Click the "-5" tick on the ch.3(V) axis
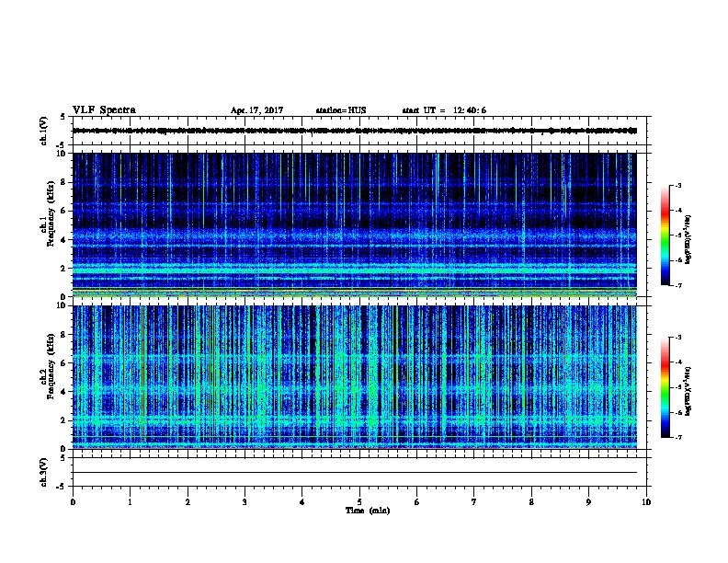Screen dimensions: 728x563 pos(61,487)
